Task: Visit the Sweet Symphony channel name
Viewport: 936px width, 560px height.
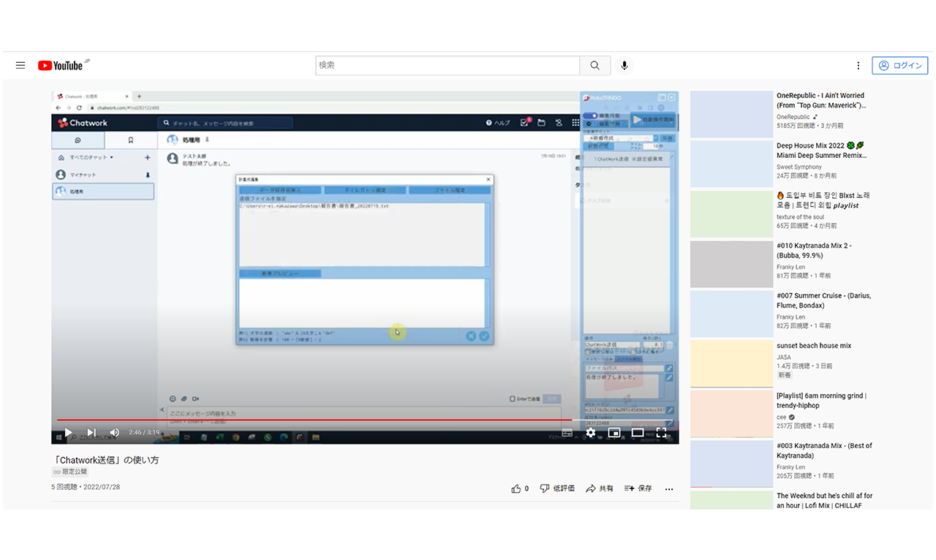Action: (x=799, y=167)
